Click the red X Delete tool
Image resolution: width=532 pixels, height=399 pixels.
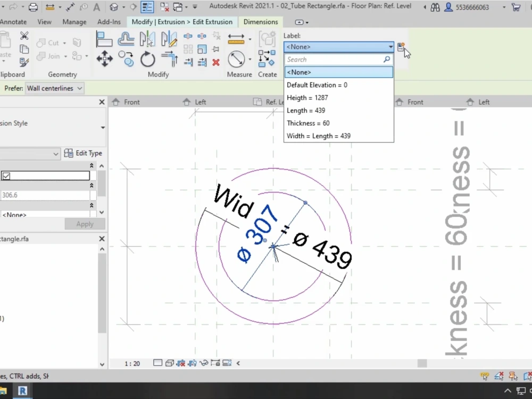tap(216, 62)
